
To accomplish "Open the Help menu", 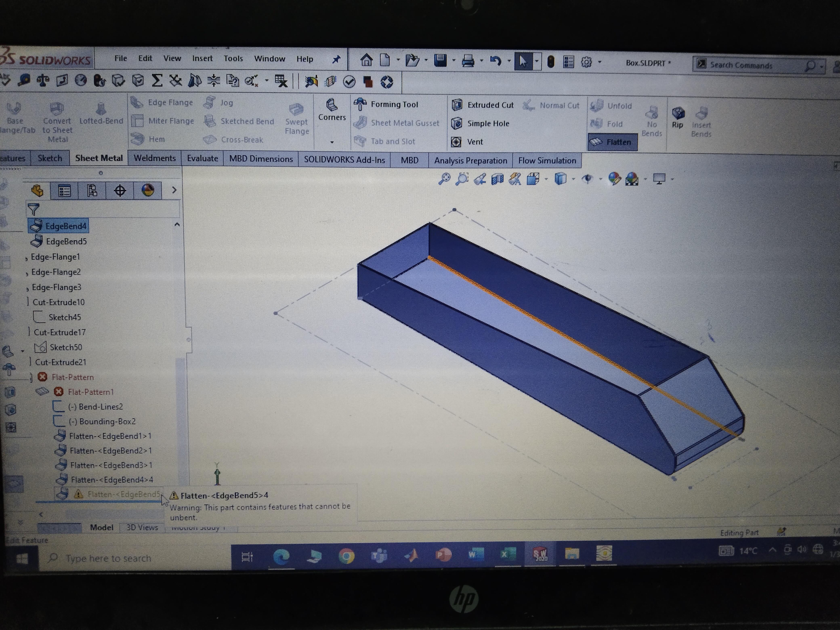I will click(x=304, y=59).
